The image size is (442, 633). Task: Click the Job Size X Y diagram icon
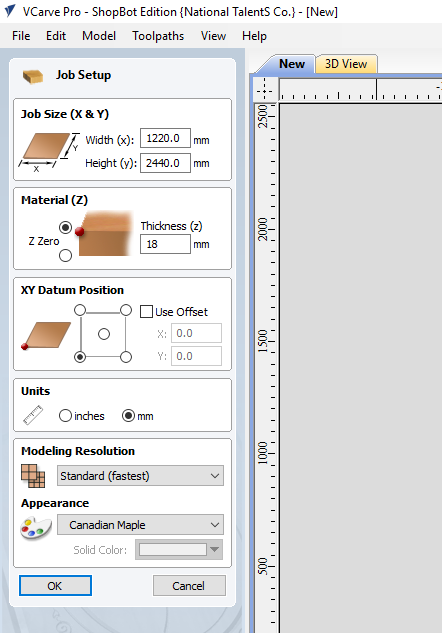click(x=49, y=151)
